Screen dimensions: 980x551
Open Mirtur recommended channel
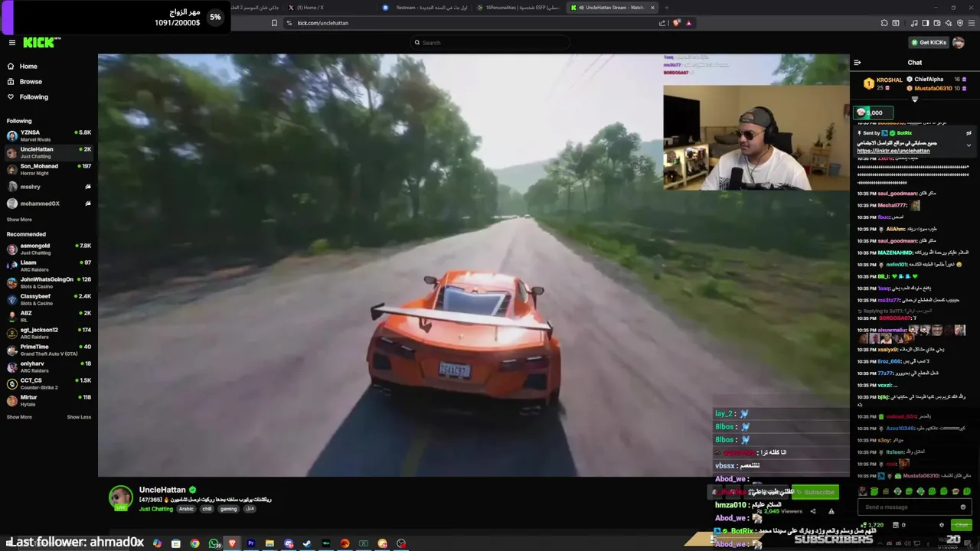[49, 400]
